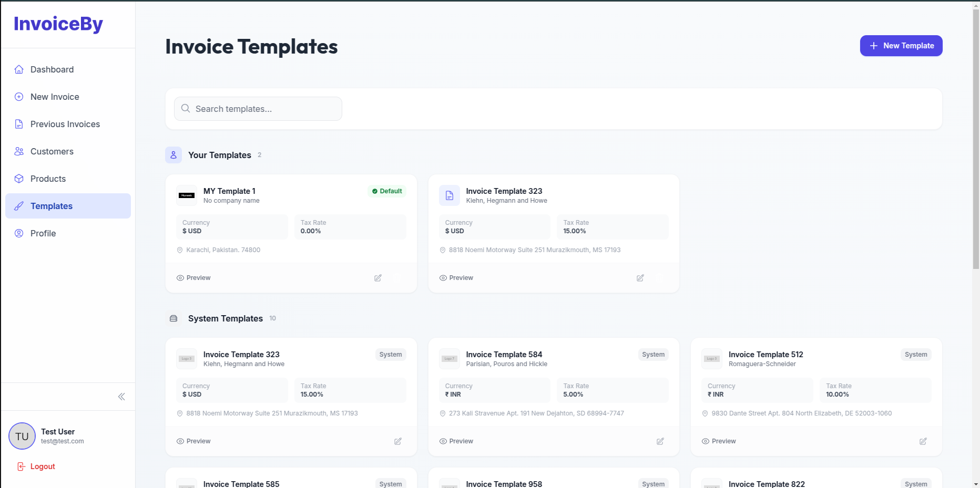Click the location pin beside Karachi, Pakistan. 74800
The width and height of the screenshot is (980, 488).
point(180,250)
